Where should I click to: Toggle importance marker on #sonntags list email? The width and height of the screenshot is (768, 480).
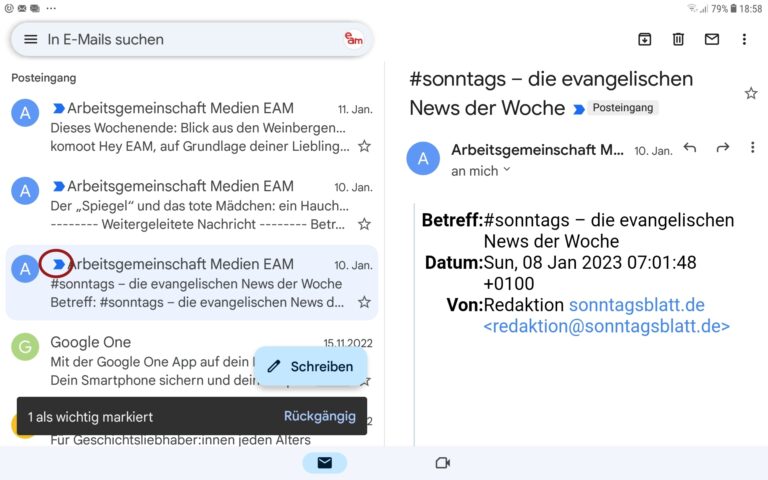pyautogui.click(x=59, y=264)
